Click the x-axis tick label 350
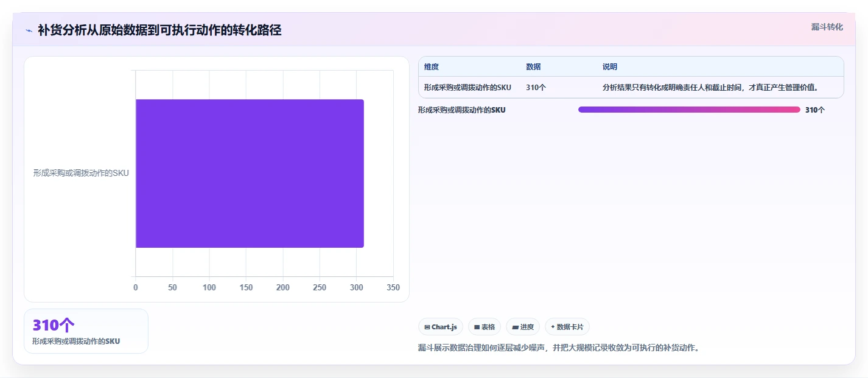Viewport: 868px width, 378px height. coord(393,287)
